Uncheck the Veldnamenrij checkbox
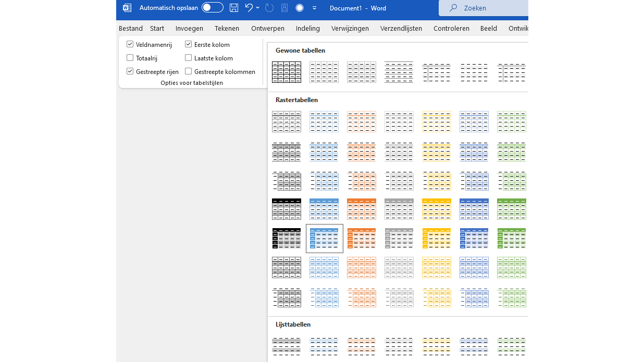644x362 pixels. [130, 44]
